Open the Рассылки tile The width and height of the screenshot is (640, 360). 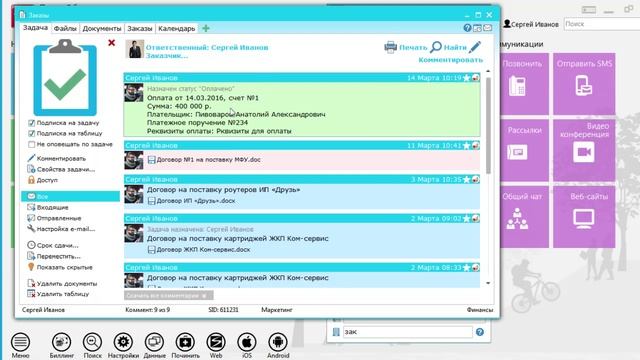[524, 150]
